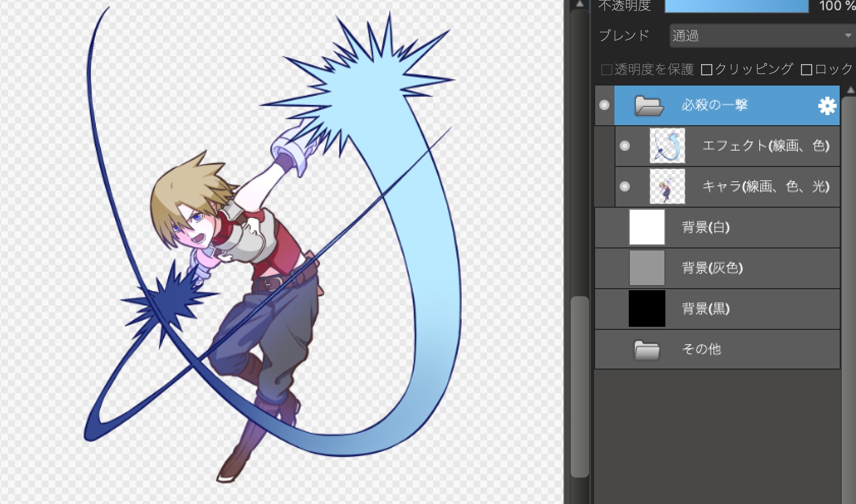
Task: Select the 背景(灰色) layer name
Action: coord(712,268)
